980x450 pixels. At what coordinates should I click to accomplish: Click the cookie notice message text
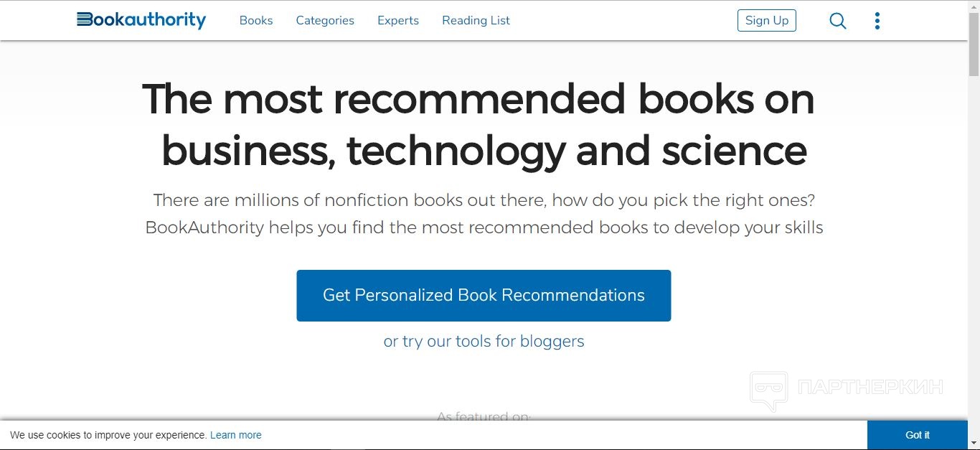[108, 435]
